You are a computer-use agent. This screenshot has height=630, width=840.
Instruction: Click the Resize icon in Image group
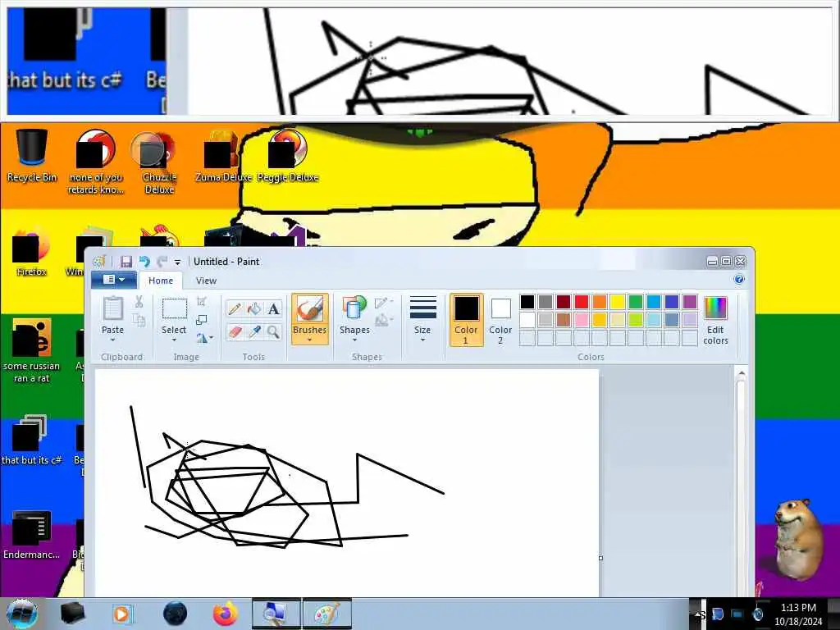click(202, 320)
